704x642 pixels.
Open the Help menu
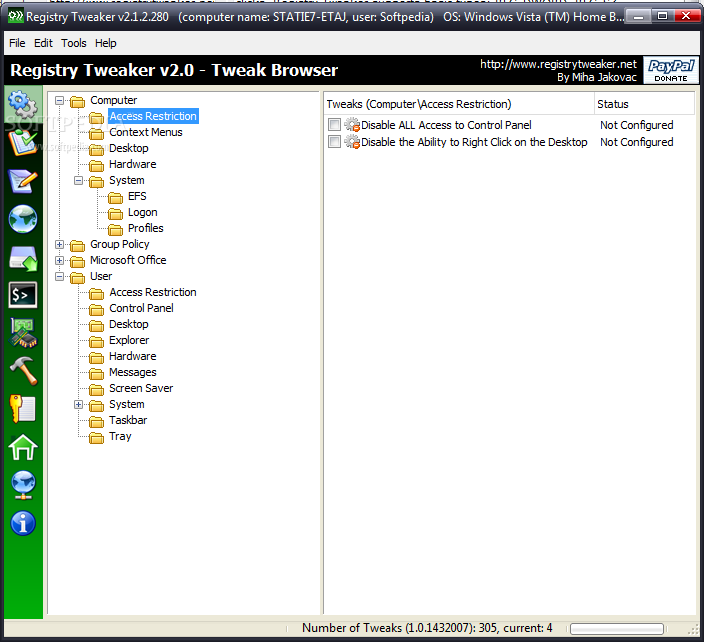point(106,43)
